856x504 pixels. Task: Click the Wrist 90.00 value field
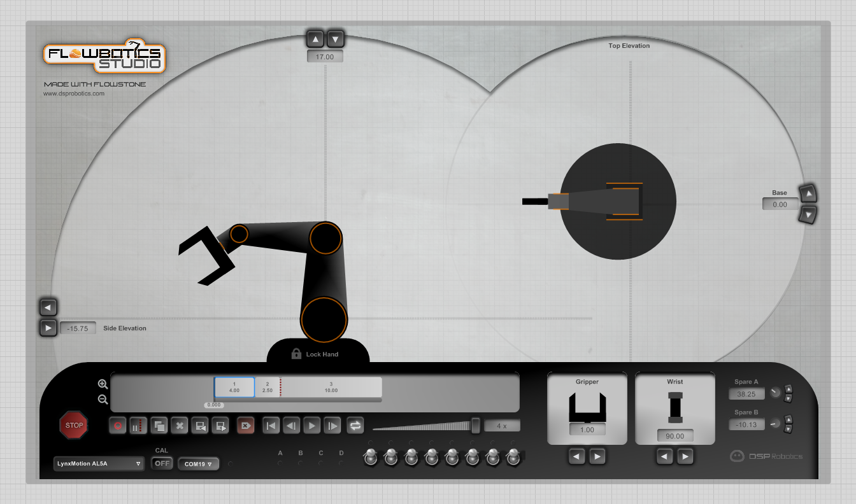[675, 436]
